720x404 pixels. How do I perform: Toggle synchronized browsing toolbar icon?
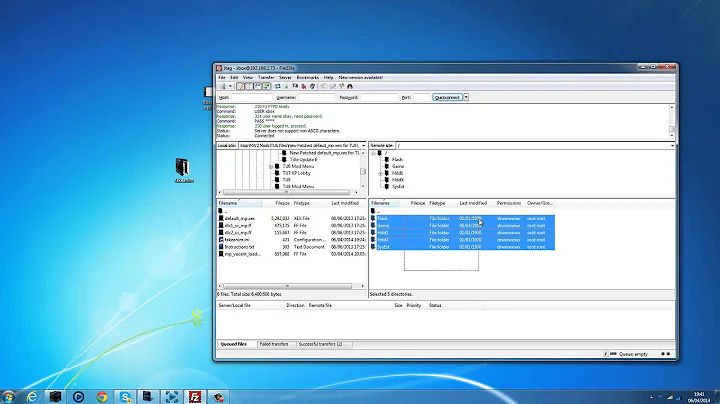tap(341, 86)
